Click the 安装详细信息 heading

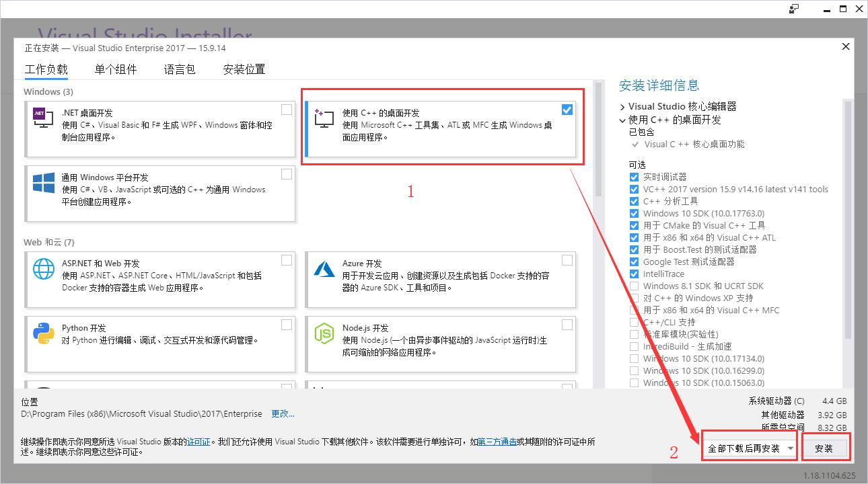coord(659,85)
